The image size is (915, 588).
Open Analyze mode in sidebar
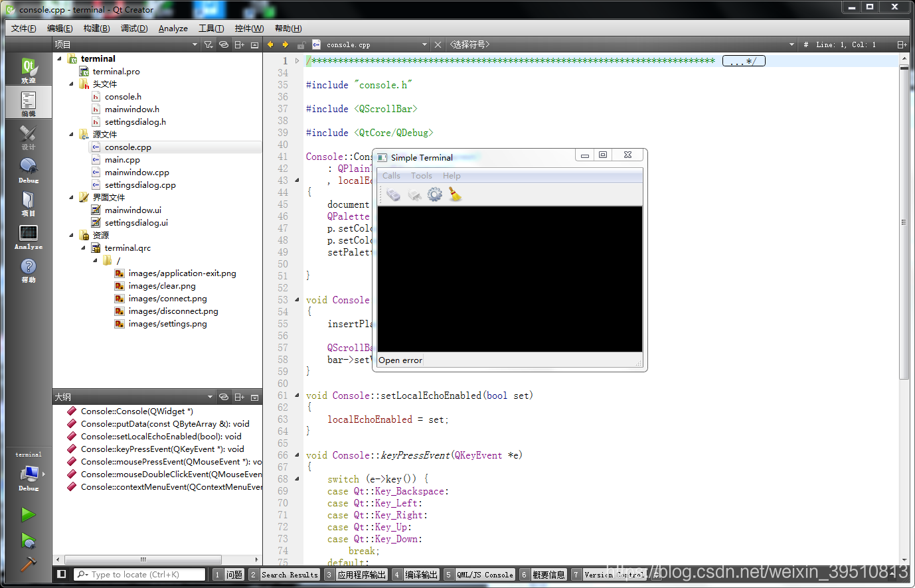(x=29, y=236)
